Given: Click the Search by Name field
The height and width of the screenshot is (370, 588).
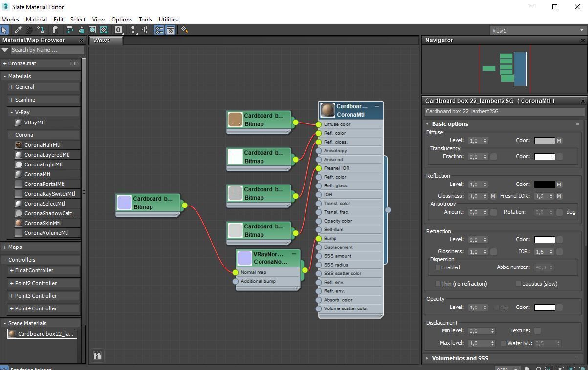Looking at the screenshot, I should click(x=47, y=50).
